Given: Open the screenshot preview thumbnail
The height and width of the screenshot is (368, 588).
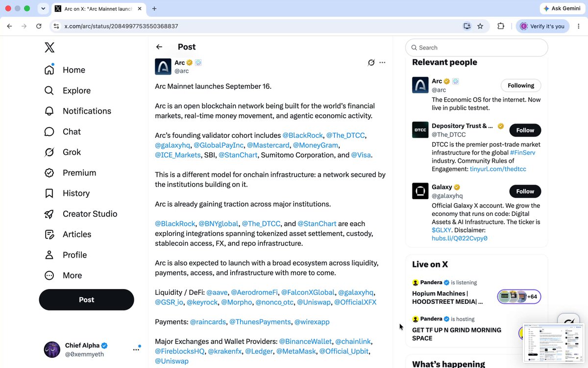Looking at the screenshot, I should click(x=554, y=343).
